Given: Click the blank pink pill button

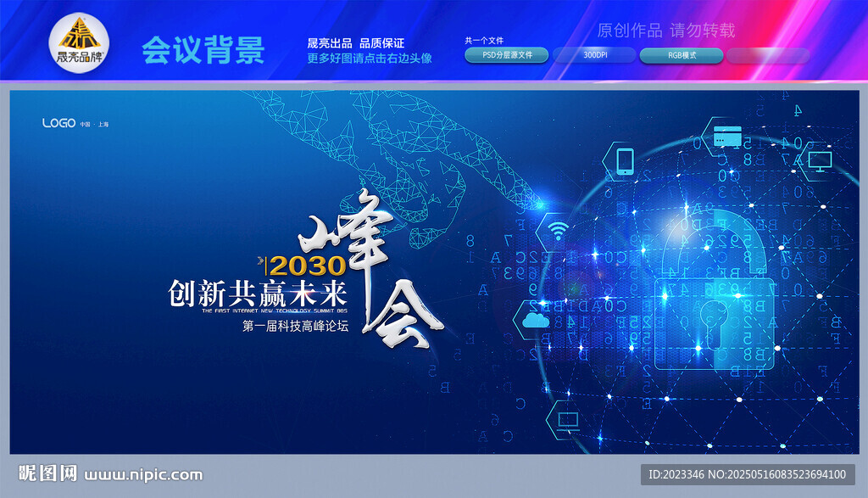Looking at the screenshot, I should (x=768, y=55).
